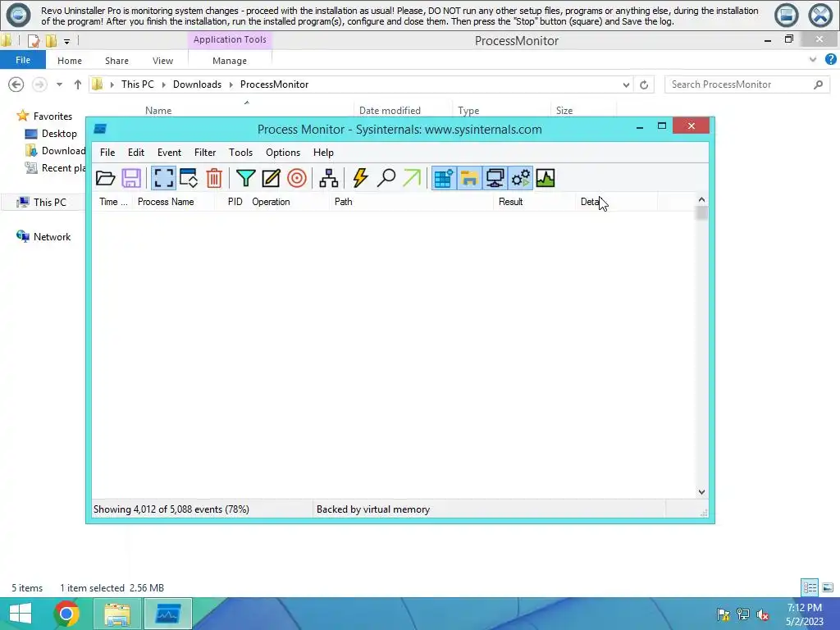Show the Process Tree icon
Viewport: 840px width, 630px height.
tap(328, 178)
